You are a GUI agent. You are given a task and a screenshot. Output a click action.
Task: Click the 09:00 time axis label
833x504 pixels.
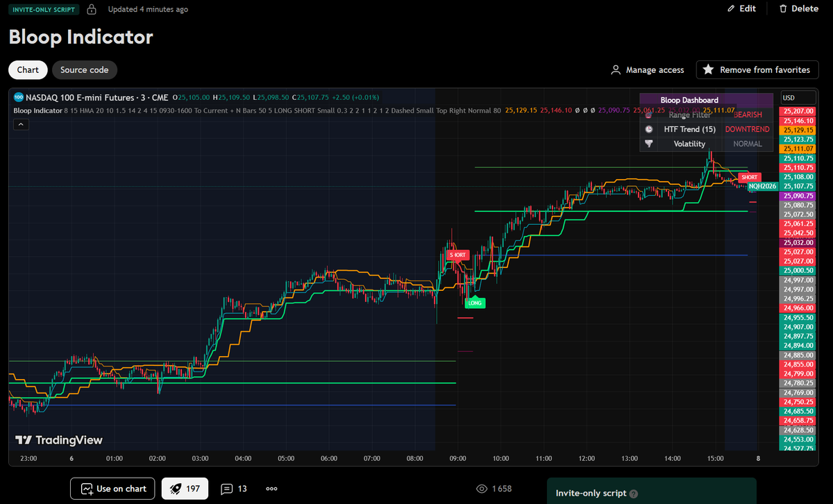coord(457,458)
